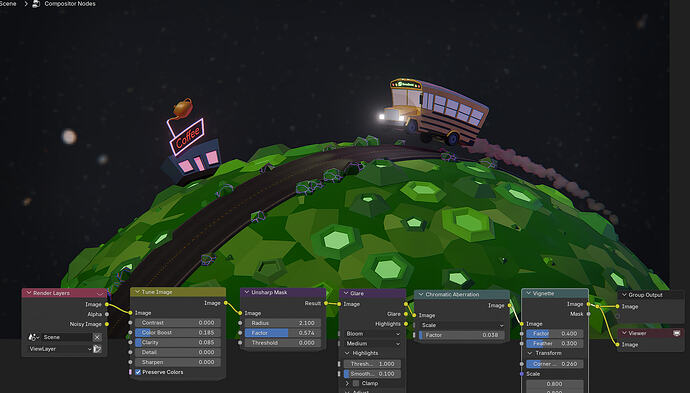Image resolution: width=690 pixels, height=393 pixels.
Task: Click Viewer node Image input socket
Action: point(617,345)
